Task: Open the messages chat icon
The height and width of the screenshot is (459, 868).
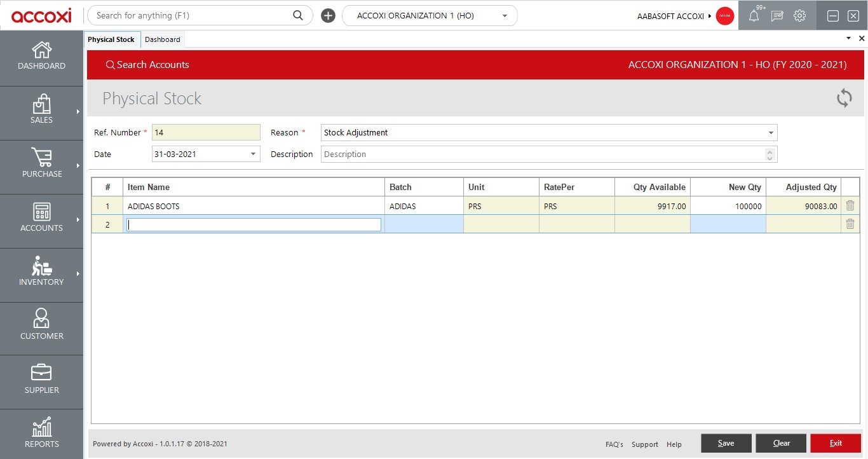Action: tap(776, 17)
